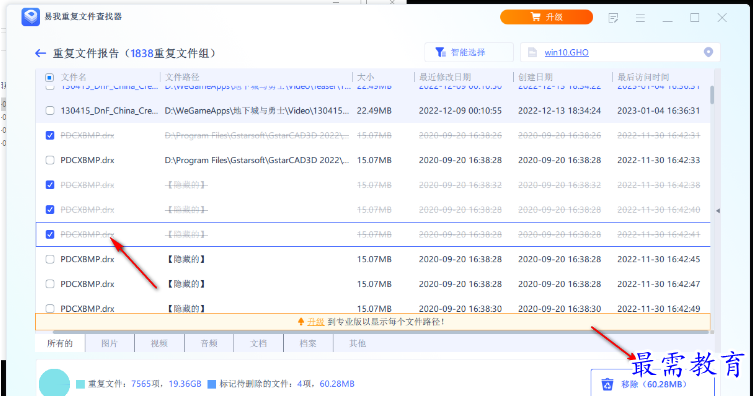
Task: Click the 智能选择 filter button
Action: [x=469, y=52]
